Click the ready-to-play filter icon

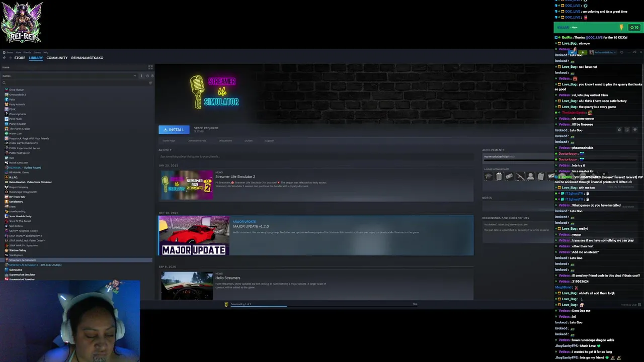(152, 76)
